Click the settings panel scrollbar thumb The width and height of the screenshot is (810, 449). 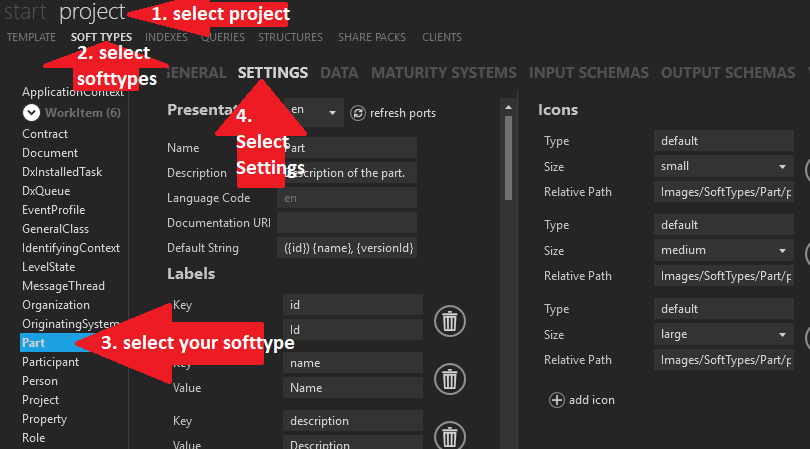[x=508, y=158]
